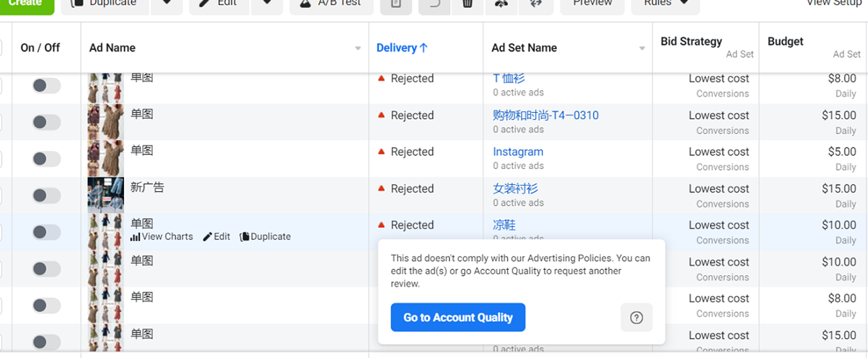Click View Charts icon under the ad
This screenshot has width=868, height=358.
(x=135, y=236)
